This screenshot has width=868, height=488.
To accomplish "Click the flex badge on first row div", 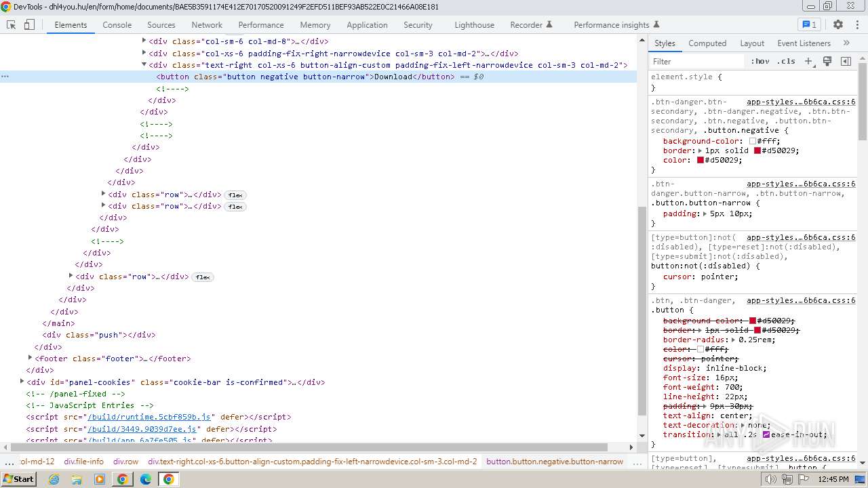I will click(x=235, y=195).
